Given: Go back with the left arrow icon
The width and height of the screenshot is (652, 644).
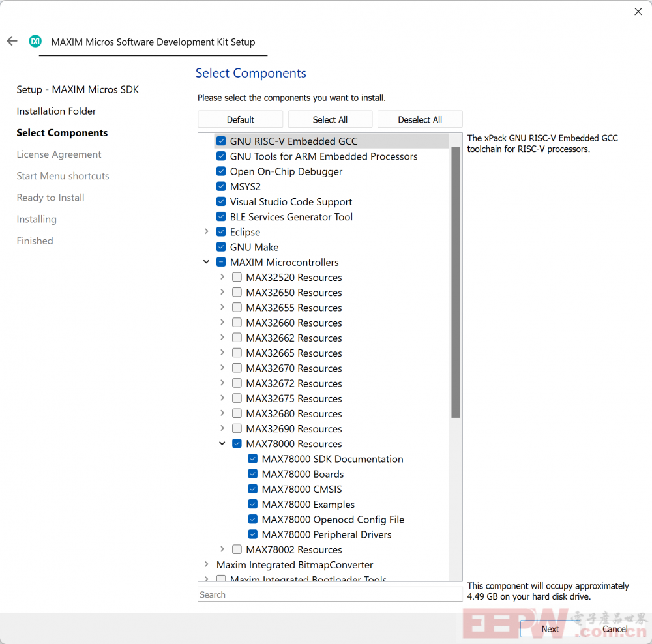Looking at the screenshot, I should pyautogui.click(x=12, y=41).
